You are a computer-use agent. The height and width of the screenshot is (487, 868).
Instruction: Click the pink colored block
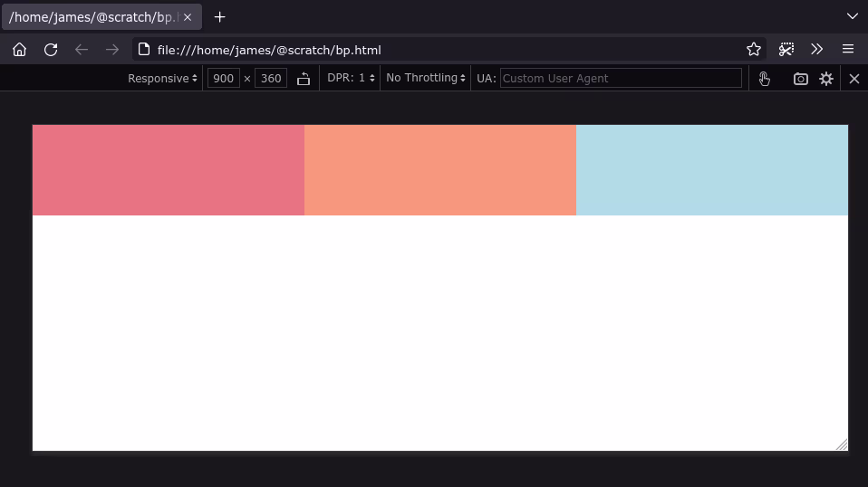(169, 170)
